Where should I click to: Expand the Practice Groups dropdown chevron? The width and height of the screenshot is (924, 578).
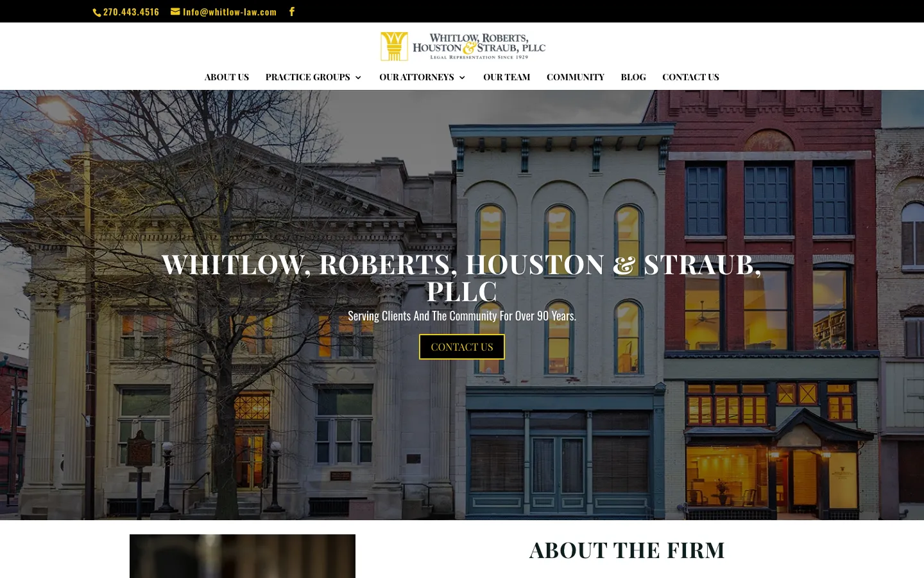click(x=358, y=78)
